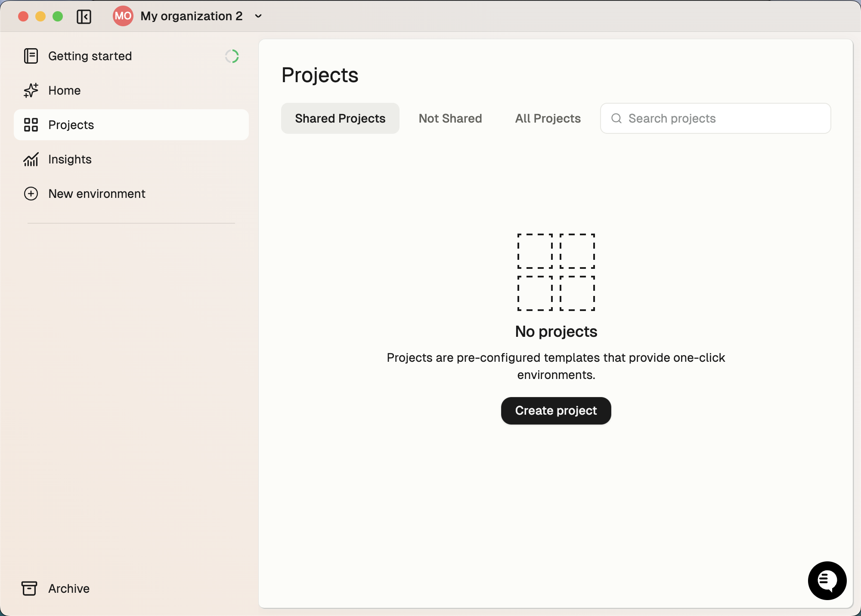Focus the Search projects field
The height and width of the screenshot is (616, 861).
click(x=715, y=118)
